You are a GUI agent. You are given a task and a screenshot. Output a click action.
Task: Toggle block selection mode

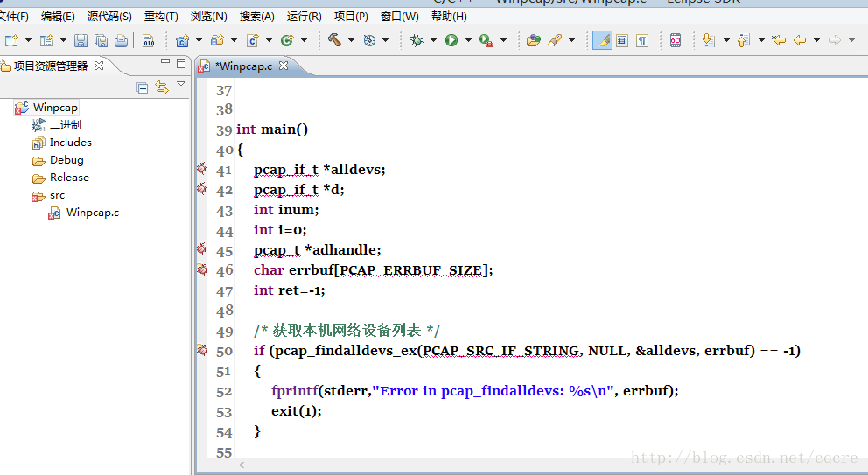point(622,40)
